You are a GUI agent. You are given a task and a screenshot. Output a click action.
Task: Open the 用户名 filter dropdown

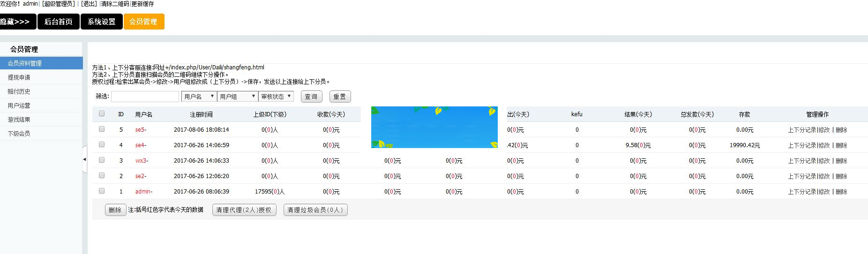[199, 97]
